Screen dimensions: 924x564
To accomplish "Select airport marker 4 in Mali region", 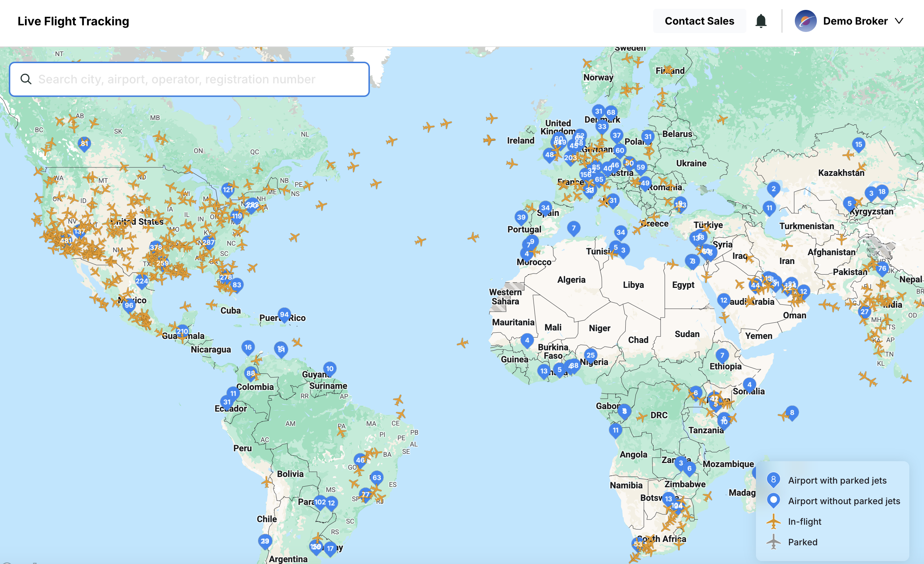I will point(527,341).
